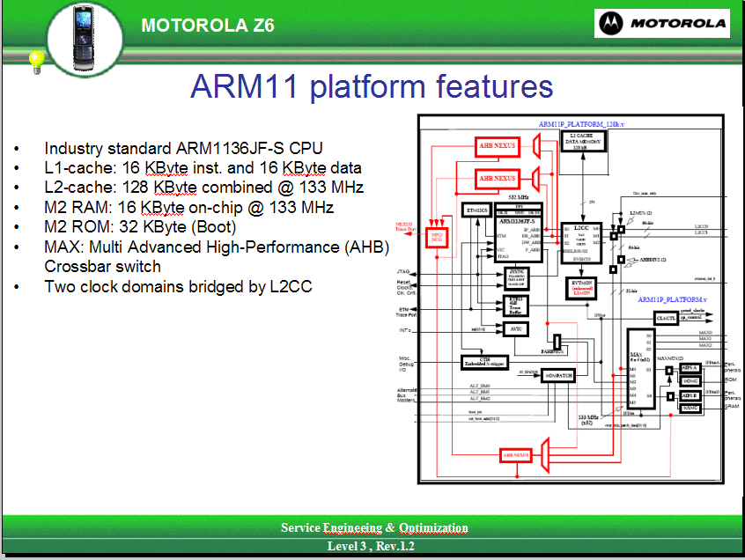Click the red "NEXUS Trace Port" label
Viewport: 745px width, 560px height.
[x=405, y=226]
